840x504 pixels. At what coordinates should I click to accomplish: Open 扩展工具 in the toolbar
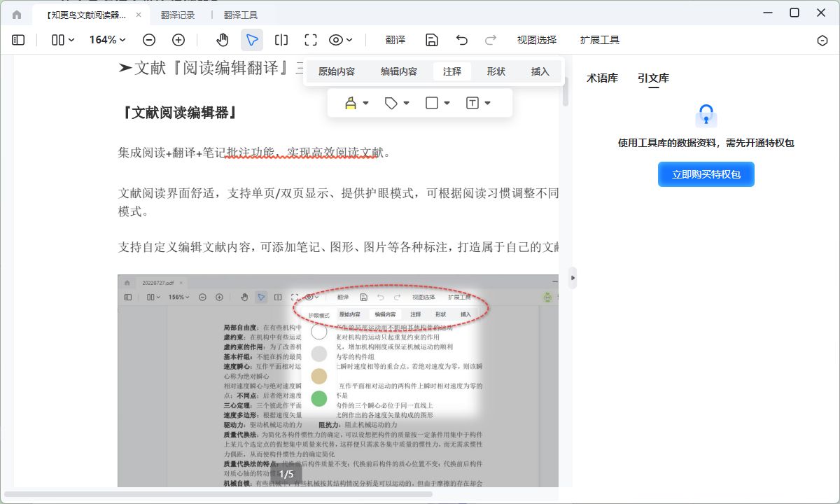click(600, 41)
